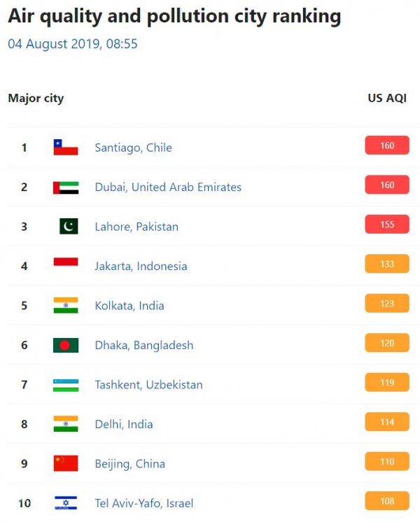Open the Lahore, Pakistan link

[x=136, y=227]
